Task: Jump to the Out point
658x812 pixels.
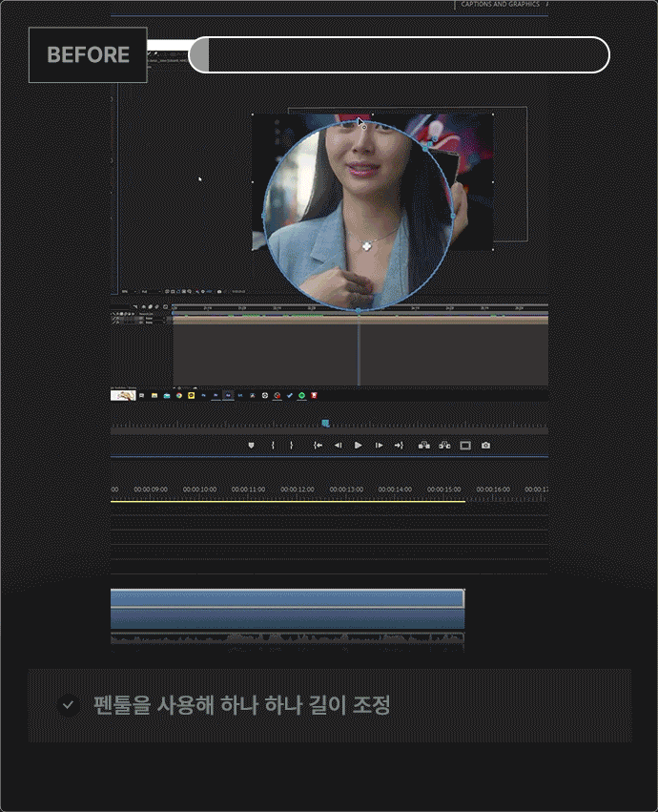Action: (399, 446)
